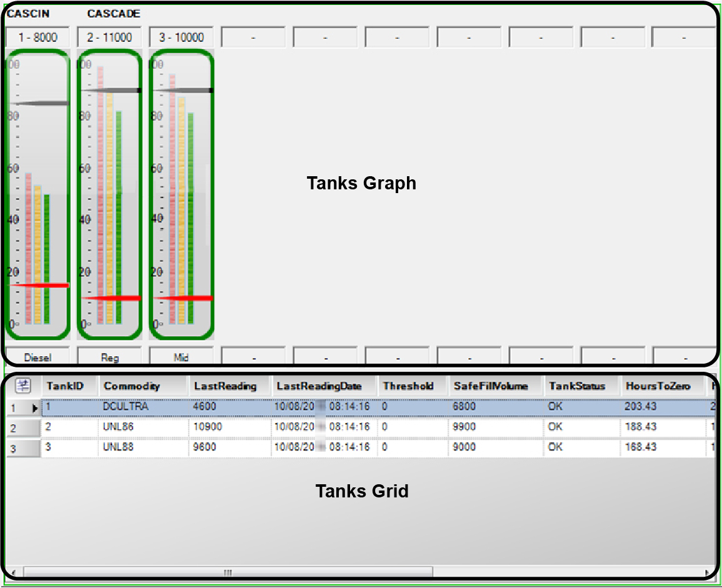Select the Mid tank 3 gauge graph

click(181, 194)
